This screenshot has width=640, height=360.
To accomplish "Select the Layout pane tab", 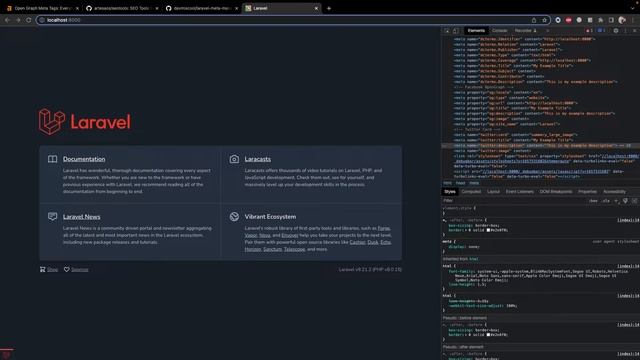I will coord(493,191).
